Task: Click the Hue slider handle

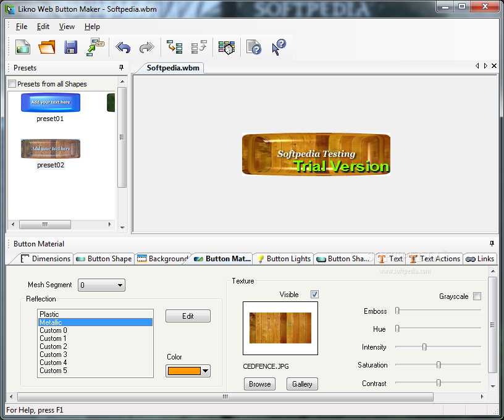Action: [x=397, y=329]
